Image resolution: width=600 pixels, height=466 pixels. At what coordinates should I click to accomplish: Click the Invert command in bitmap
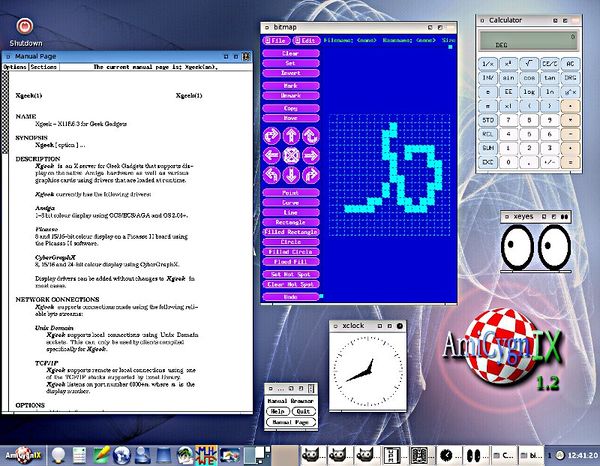[290, 76]
